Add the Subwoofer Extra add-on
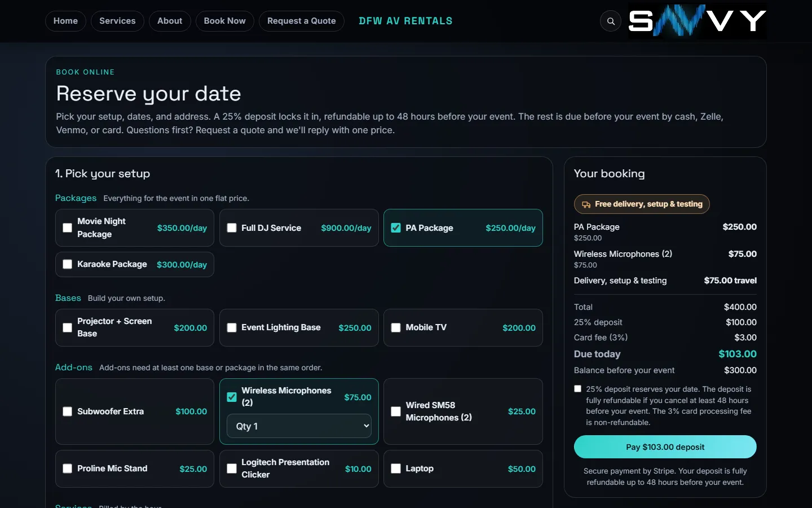Image resolution: width=812 pixels, height=508 pixels. tap(67, 411)
